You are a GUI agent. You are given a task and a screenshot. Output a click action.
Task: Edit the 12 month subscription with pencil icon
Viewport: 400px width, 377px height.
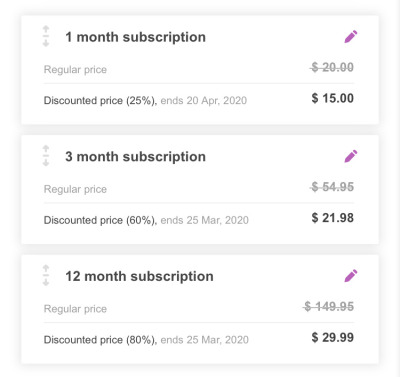pyautogui.click(x=351, y=276)
